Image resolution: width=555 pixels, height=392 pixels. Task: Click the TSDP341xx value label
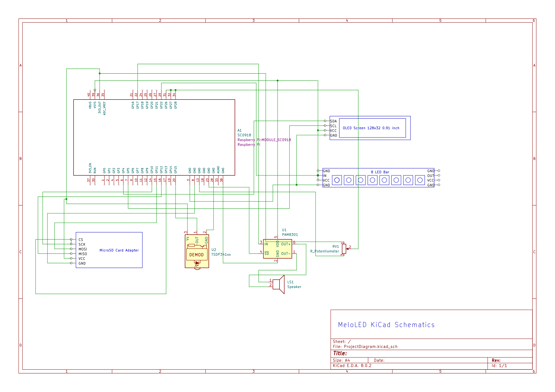click(x=221, y=254)
